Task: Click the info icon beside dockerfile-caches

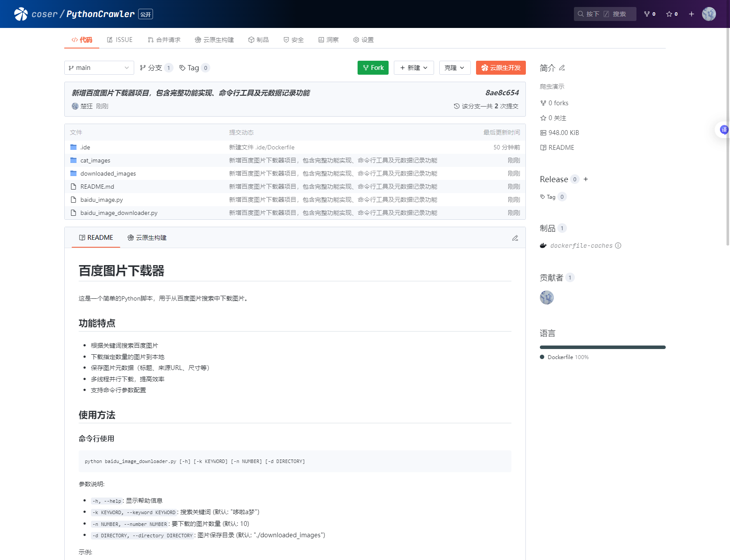Action: pyautogui.click(x=618, y=245)
